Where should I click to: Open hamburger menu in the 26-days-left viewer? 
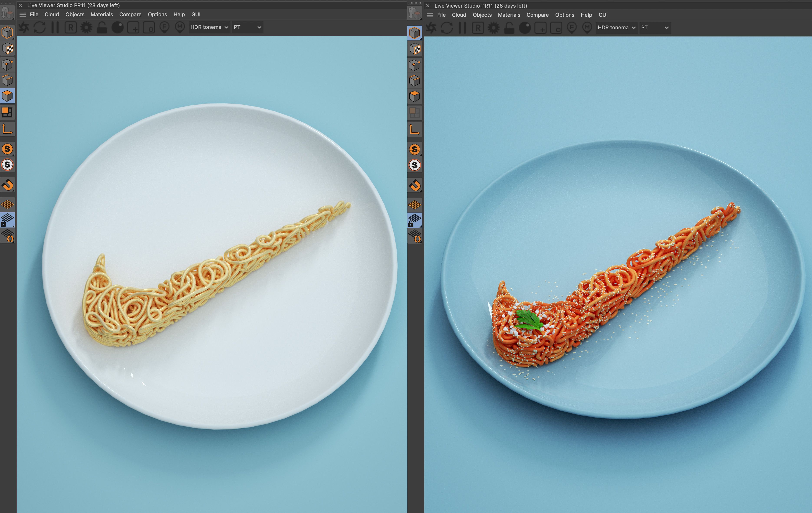click(430, 15)
